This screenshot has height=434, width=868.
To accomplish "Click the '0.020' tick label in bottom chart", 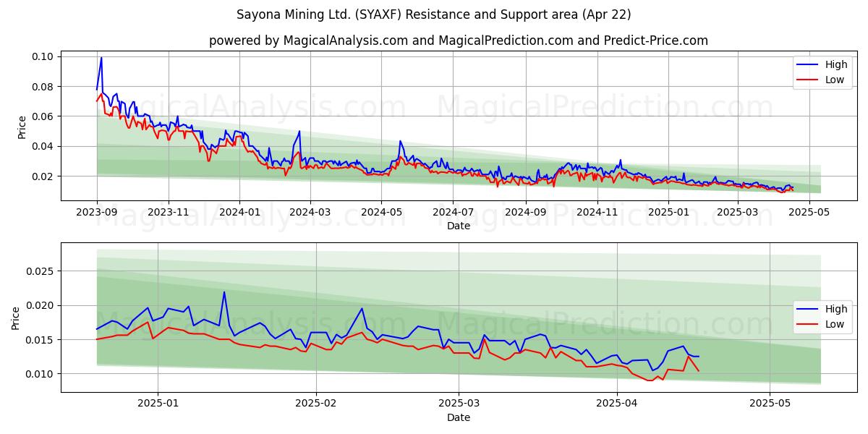I will click(x=41, y=305).
